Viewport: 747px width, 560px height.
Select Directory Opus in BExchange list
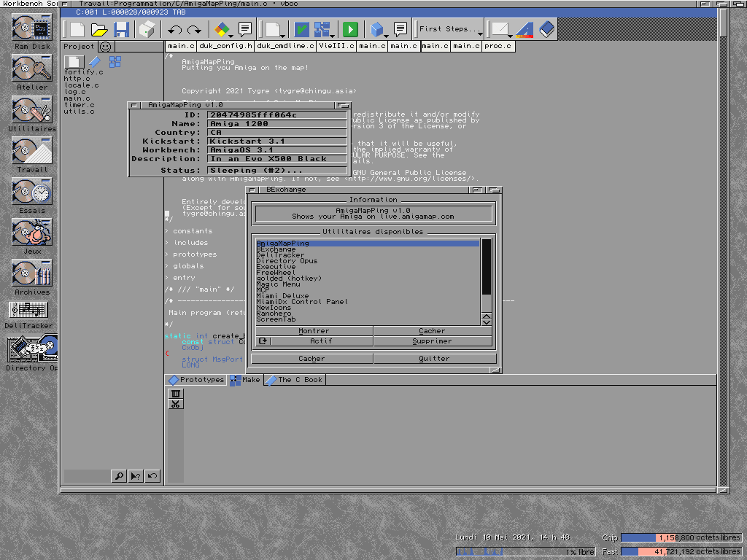pyautogui.click(x=287, y=261)
